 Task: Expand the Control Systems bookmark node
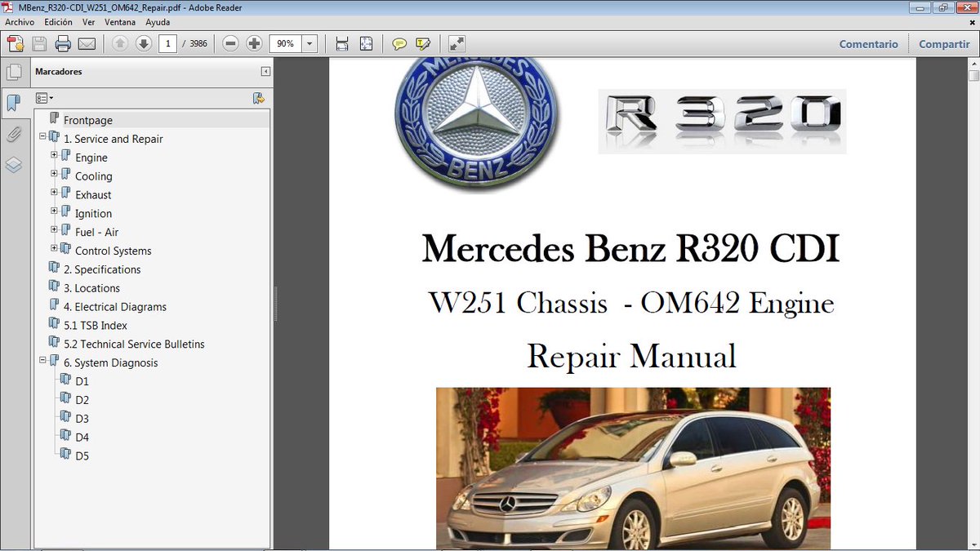coord(54,248)
